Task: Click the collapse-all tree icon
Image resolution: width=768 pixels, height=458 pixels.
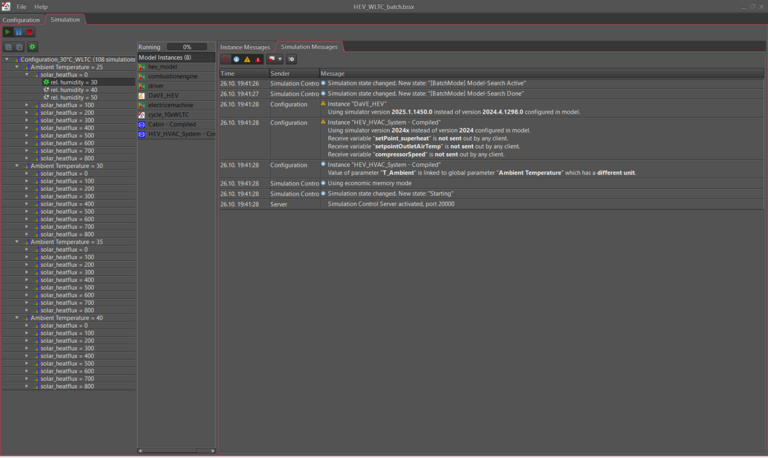Action: pyautogui.click(x=20, y=47)
